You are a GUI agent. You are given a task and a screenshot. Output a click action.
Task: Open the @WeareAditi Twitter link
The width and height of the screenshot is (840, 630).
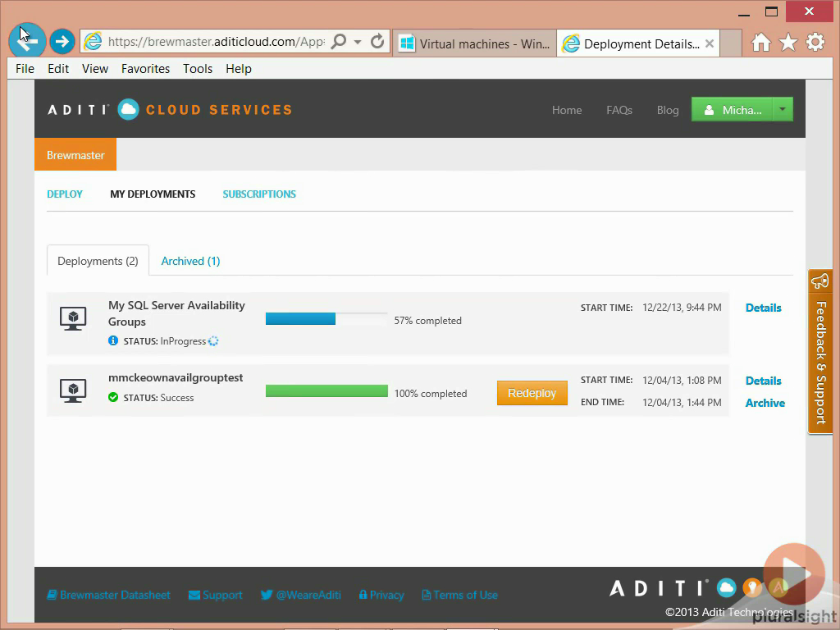300,595
